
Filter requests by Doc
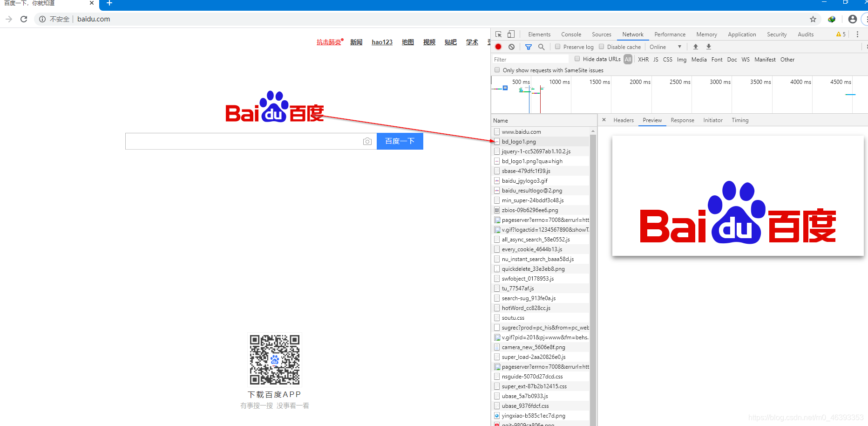732,59
